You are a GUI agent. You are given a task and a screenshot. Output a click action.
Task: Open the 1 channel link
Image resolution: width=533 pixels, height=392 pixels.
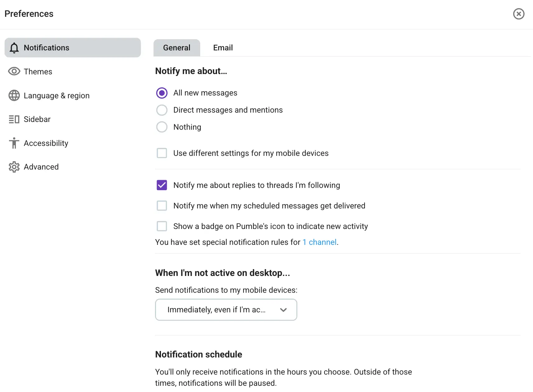319,242
